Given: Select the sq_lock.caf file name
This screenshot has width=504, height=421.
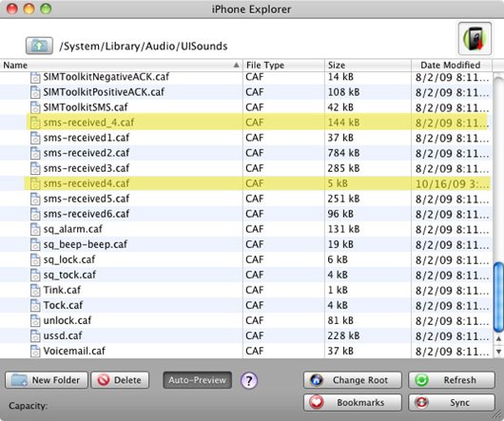Looking at the screenshot, I should click(x=69, y=259).
